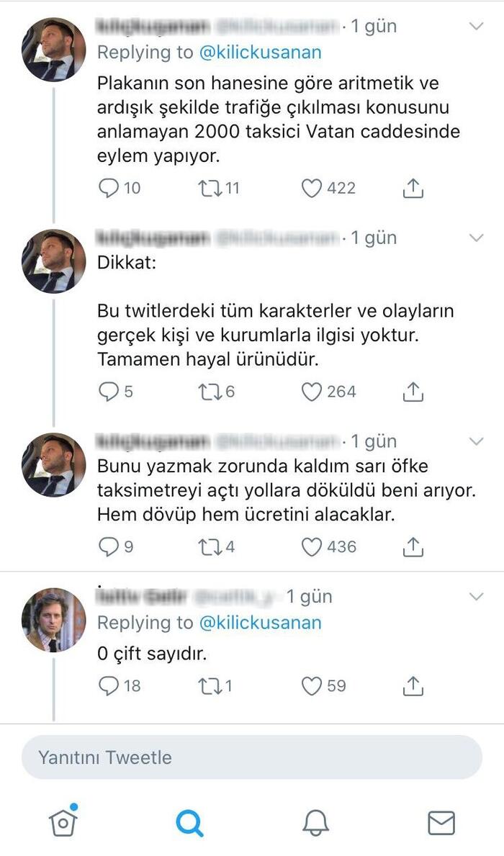This screenshot has height=856, width=504.
Task: Expand chevron menu on '0 çift sayıdır.' tweet
Action: 477,597
